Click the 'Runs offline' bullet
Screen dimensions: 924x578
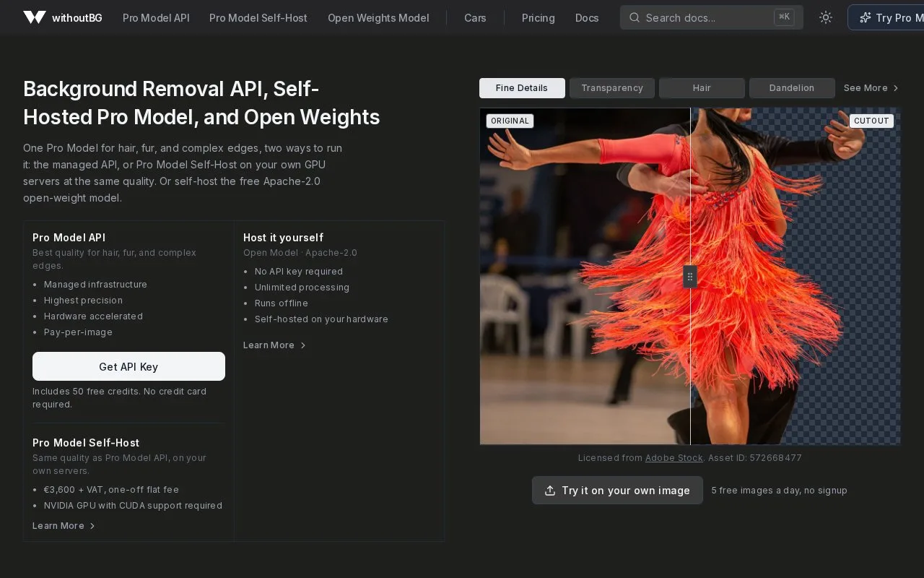coord(282,303)
